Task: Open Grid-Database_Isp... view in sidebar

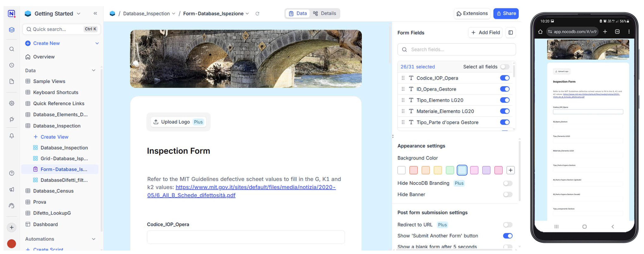Action: coord(64,158)
